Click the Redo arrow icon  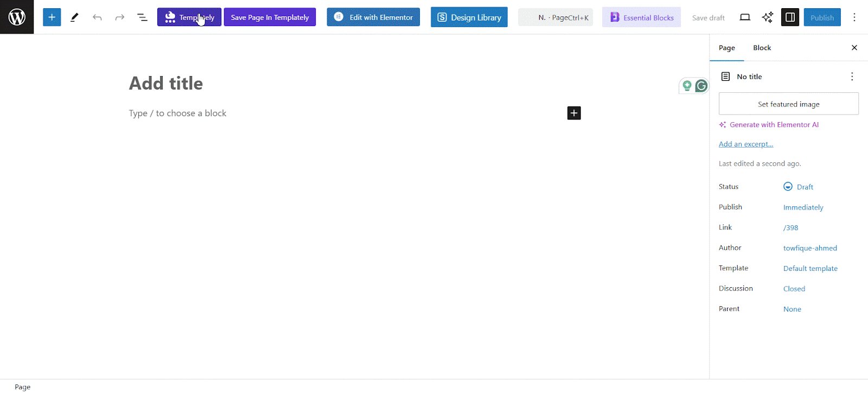(x=120, y=17)
